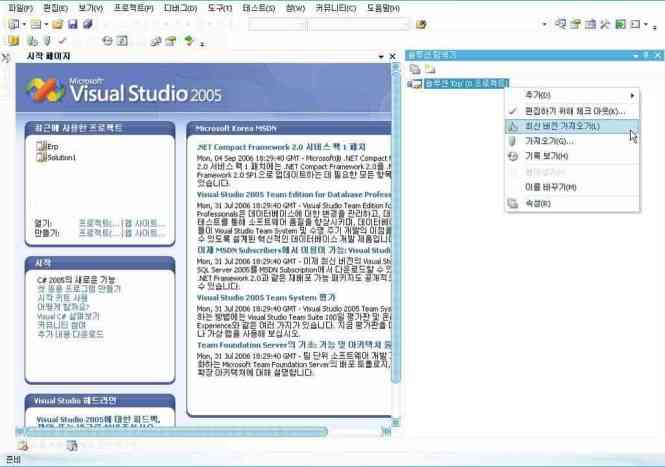Image resolution: width=665 pixels, height=467 pixels.
Task: Click the yellow first icon in second toolbar row
Action: tap(14, 41)
